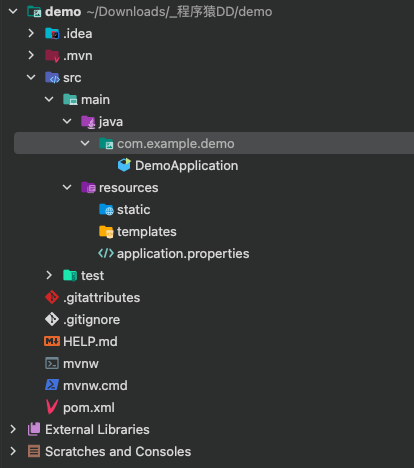Click the application.properties config icon
The width and height of the screenshot is (414, 468).
[x=106, y=253]
